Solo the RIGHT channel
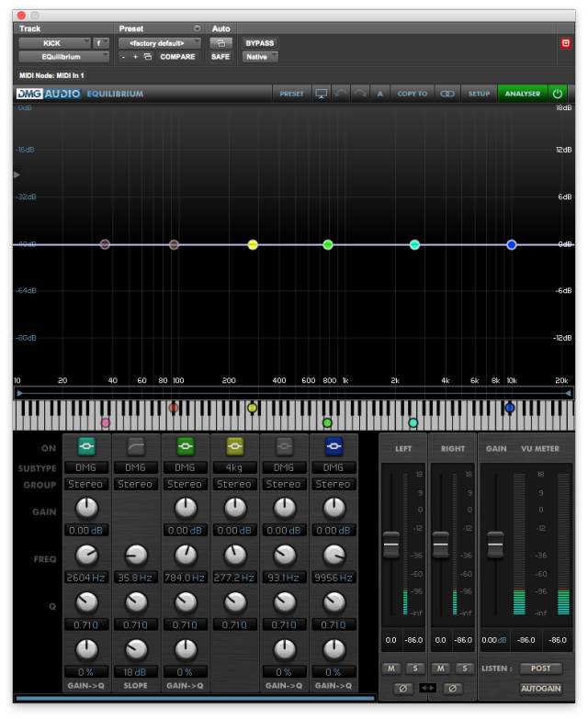 pyautogui.click(x=465, y=668)
